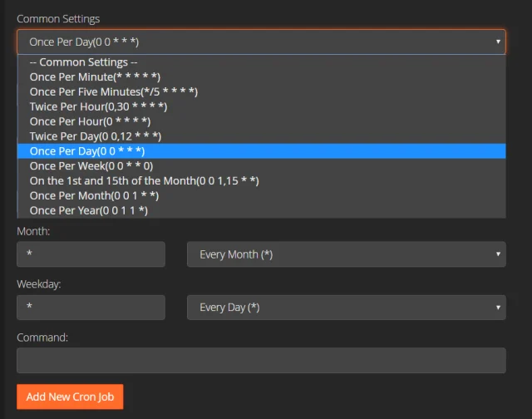Open the Every Month dropdown
The height and width of the screenshot is (419, 532).
[346, 254]
